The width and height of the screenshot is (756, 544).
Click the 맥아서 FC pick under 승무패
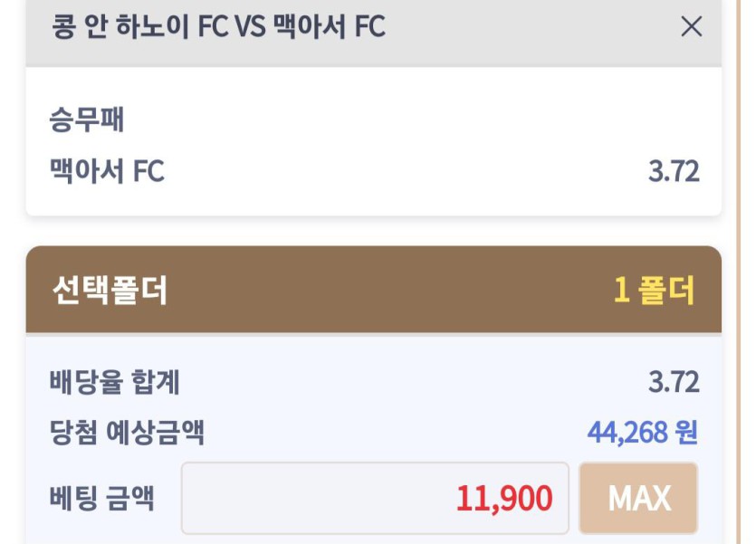(x=107, y=171)
